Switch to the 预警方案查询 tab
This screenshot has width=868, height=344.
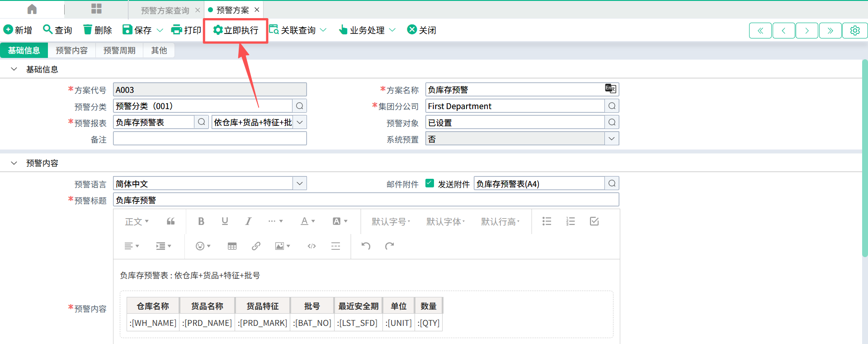click(x=165, y=10)
